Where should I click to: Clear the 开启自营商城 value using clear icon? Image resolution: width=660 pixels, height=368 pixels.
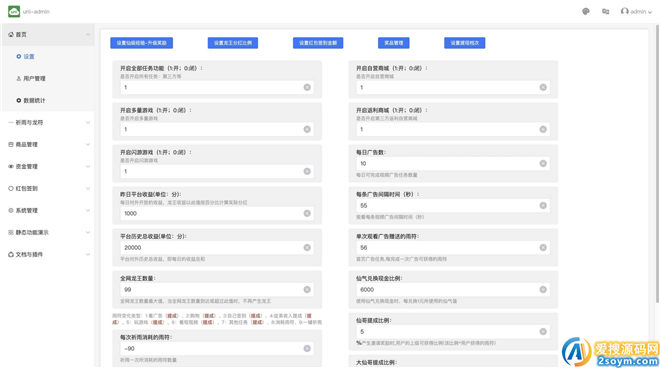(543, 87)
